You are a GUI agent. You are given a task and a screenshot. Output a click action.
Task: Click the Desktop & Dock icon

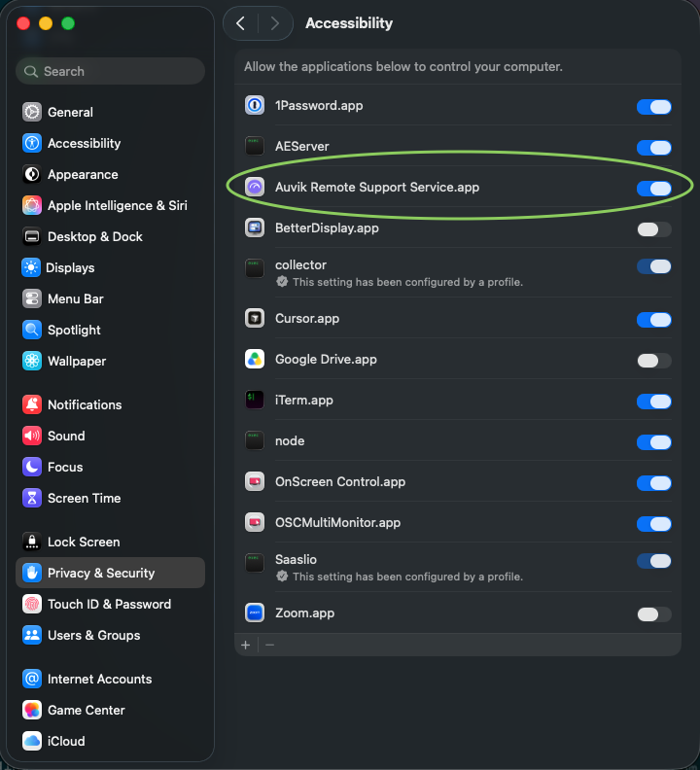[x=32, y=236]
